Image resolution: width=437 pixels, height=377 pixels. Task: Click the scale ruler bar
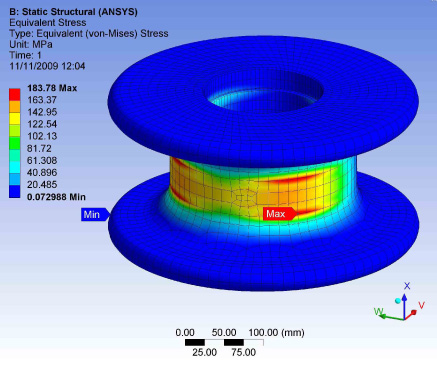point(224,342)
